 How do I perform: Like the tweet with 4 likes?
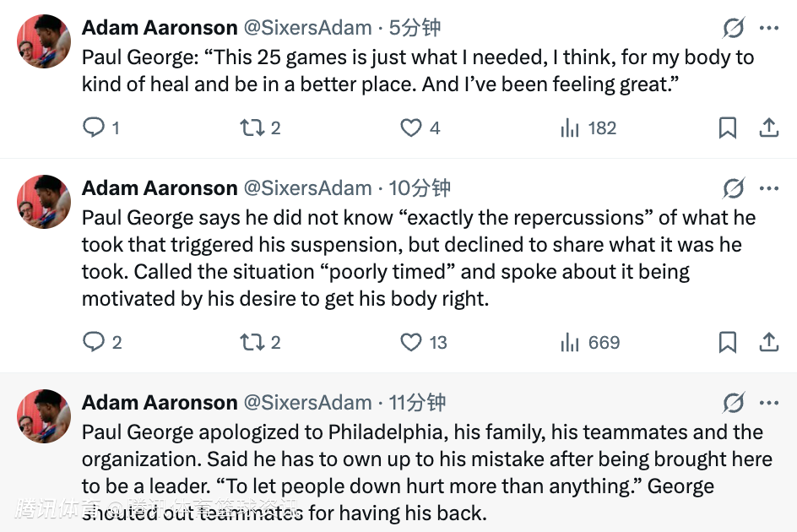pos(410,128)
